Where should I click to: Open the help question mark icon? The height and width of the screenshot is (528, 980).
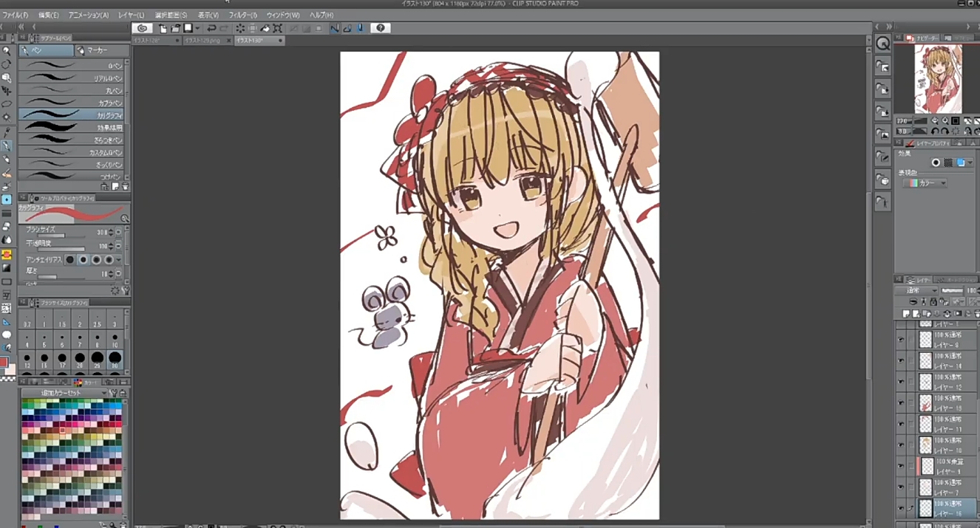pyautogui.click(x=381, y=28)
